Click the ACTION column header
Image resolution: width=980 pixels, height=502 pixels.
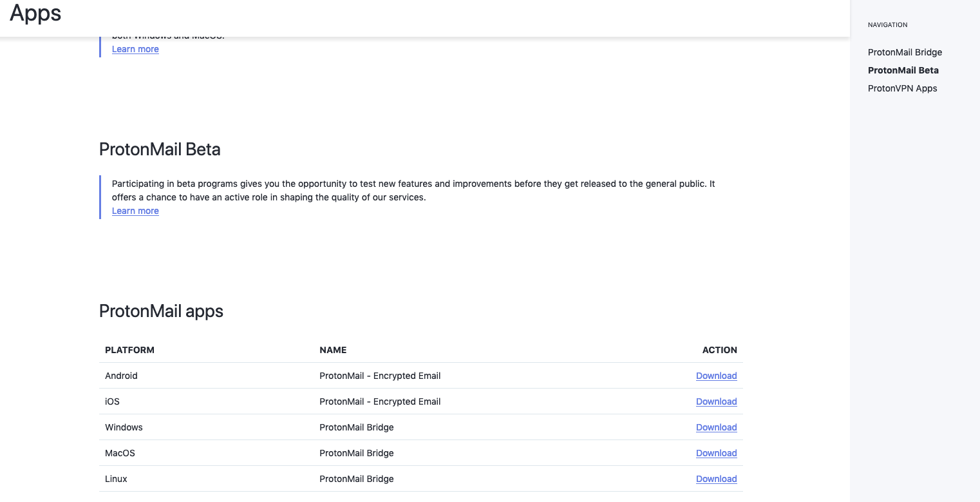[x=719, y=350]
